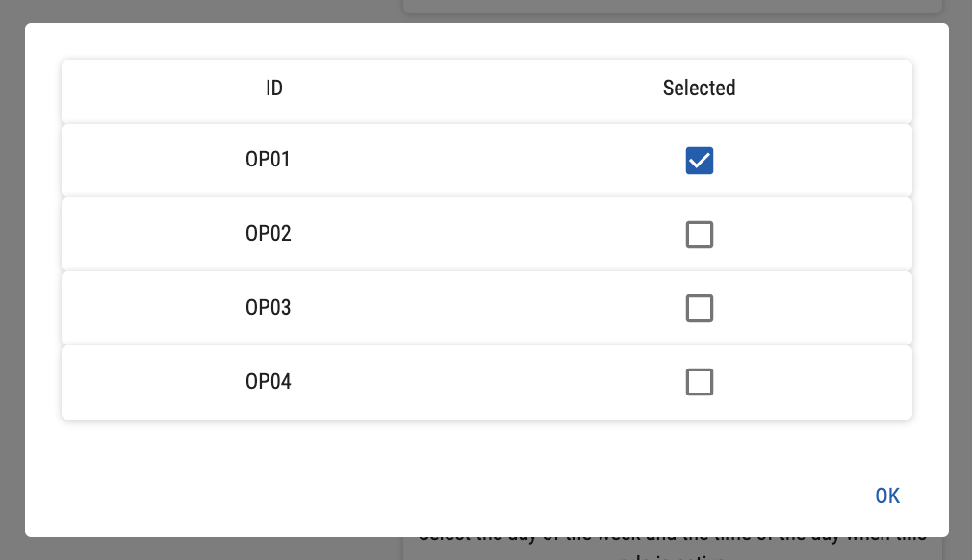Click the OP04 ID label
Image resolution: width=972 pixels, height=560 pixels.
pyautogui.click(x=269, y=382)
